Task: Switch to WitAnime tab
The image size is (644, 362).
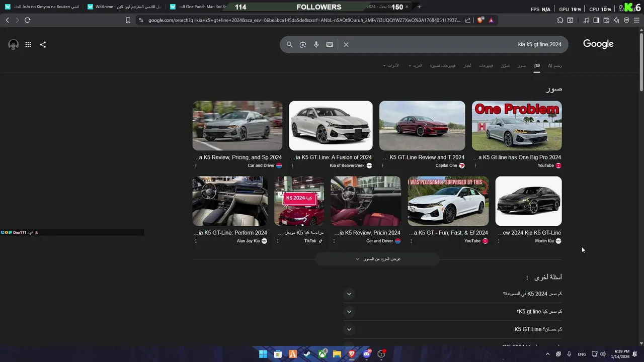Action: [125, 7]
